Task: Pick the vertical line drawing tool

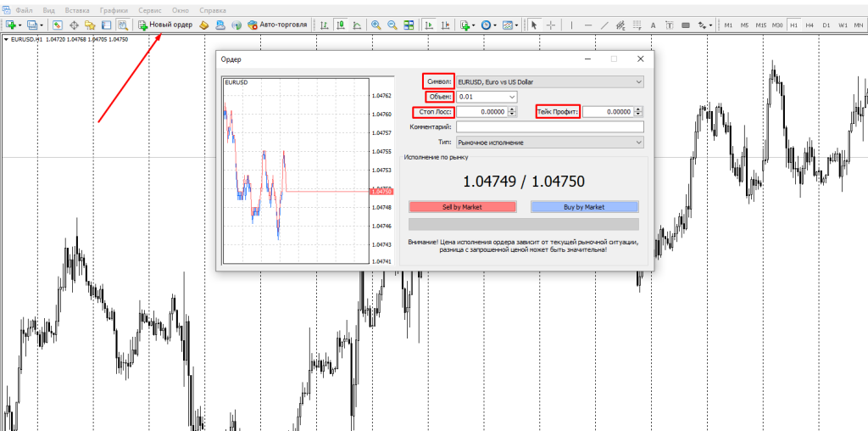Action: pyautogui.click(x=572, y=25)
